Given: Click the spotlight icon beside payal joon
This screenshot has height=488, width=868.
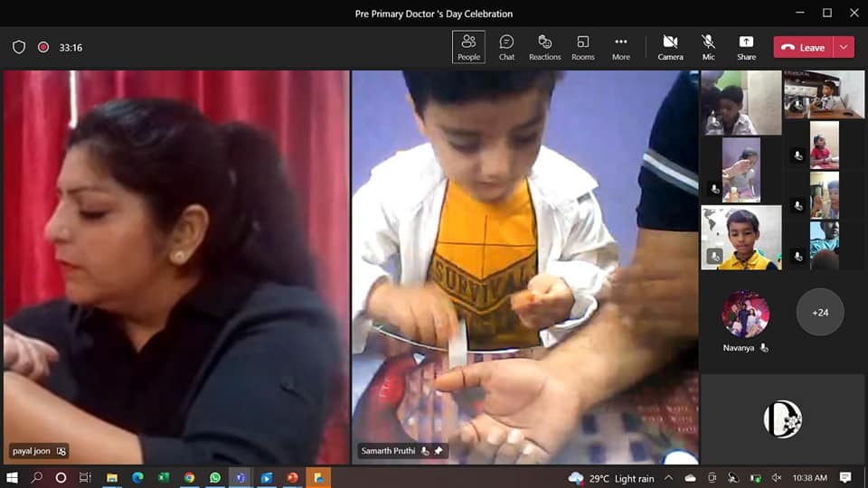Looking at the screenshot, I should click(x=61, y=452).
